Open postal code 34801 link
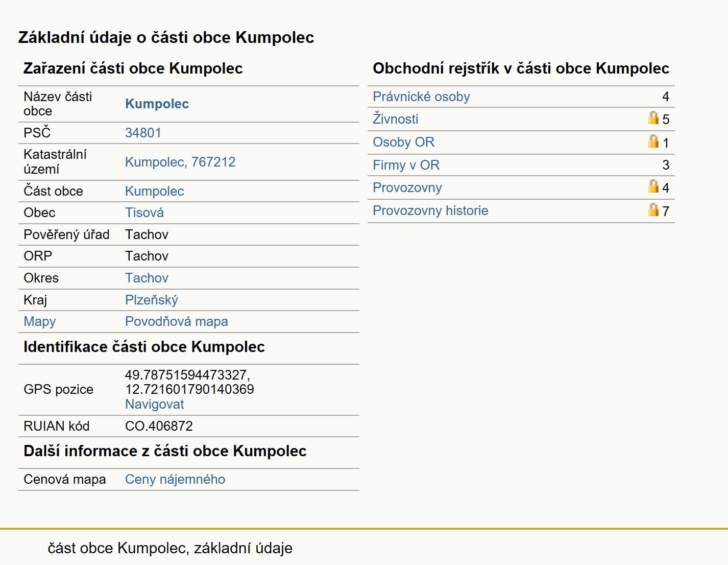This screenshot has width=728, height=565. pos(143,133)
